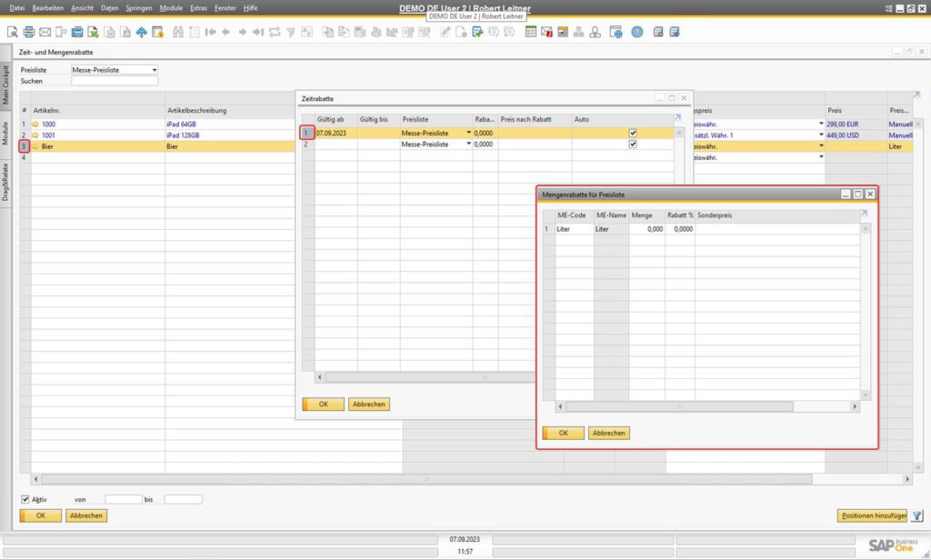The height and width of the screenshot is (560, 931).
Task: Click main table horizontal scrollbar
Action: coord(425,479)
